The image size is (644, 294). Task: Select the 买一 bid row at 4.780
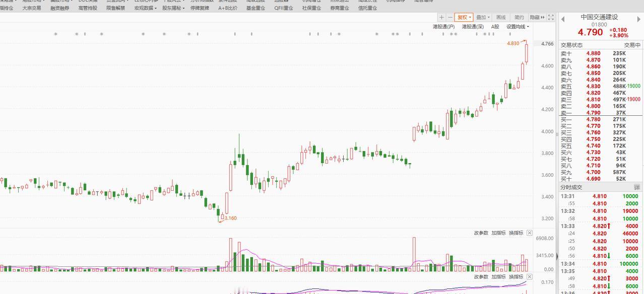[600, 120]
